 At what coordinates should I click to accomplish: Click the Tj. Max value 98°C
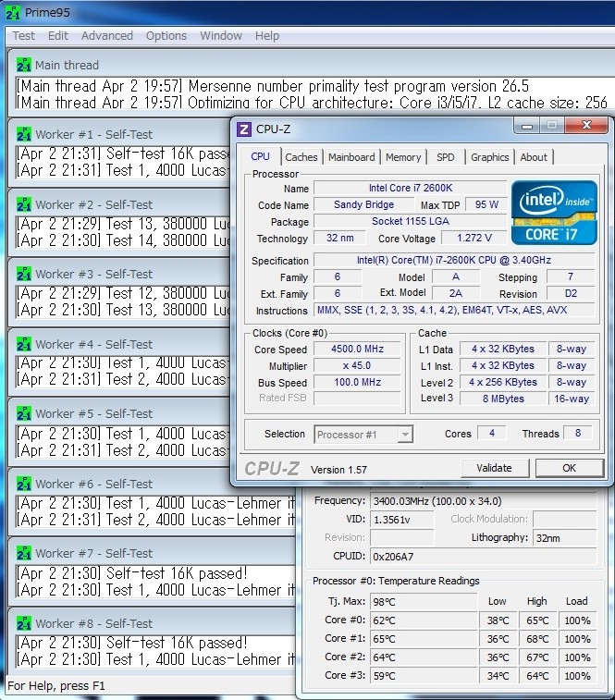pyautogui.click(x=423, y=602)
